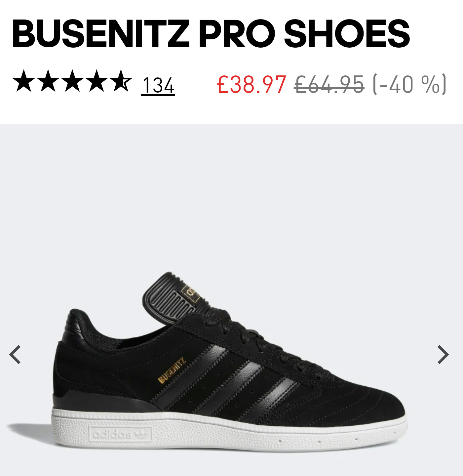The image size is (463, 476).
Task: Show the previous product image
Action: point(15,355)
